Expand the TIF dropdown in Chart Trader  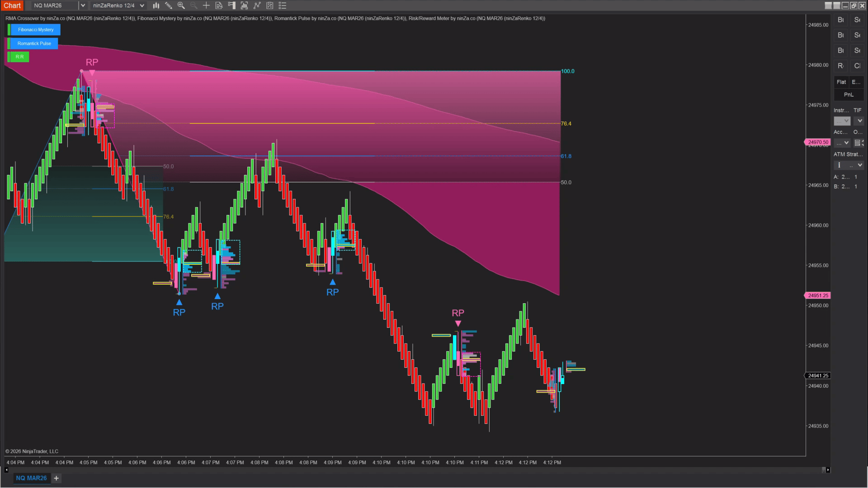pyautogui.click(x=859, y=121)
